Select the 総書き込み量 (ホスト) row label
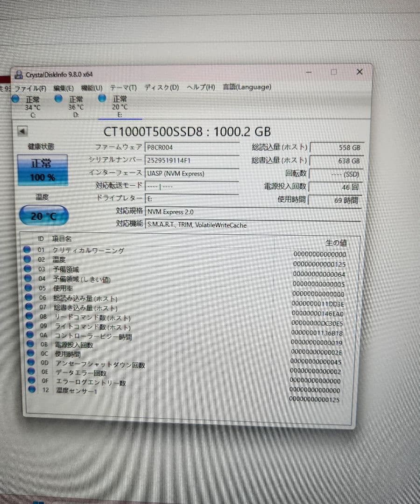 (x=86, y=308)
